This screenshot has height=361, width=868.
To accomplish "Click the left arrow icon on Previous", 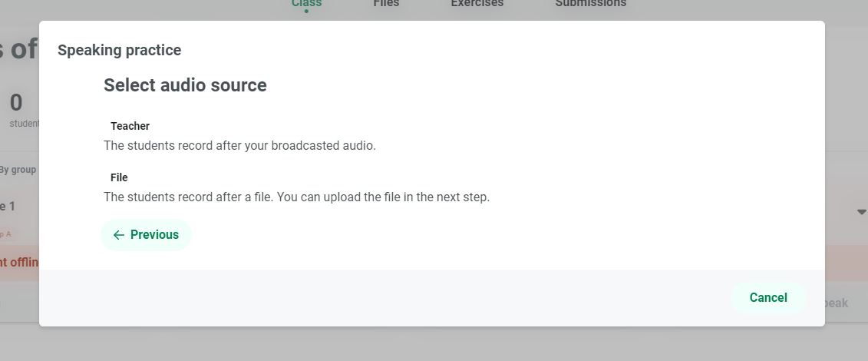I will (118, 235).
